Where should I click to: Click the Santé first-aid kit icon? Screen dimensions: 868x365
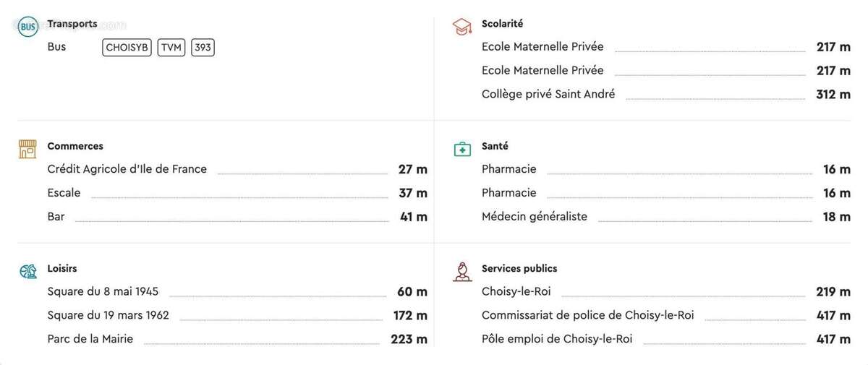coord(462,150)
